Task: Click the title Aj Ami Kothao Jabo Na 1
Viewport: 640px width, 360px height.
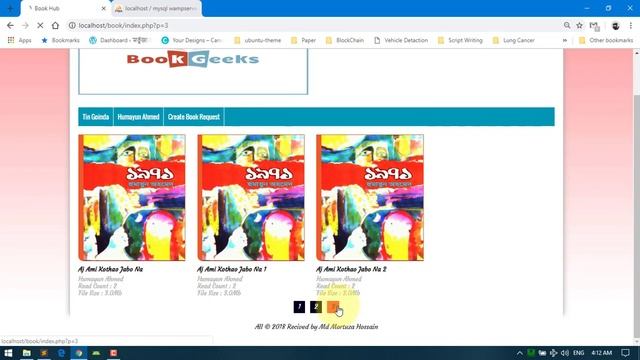Action: click(232, 269)
